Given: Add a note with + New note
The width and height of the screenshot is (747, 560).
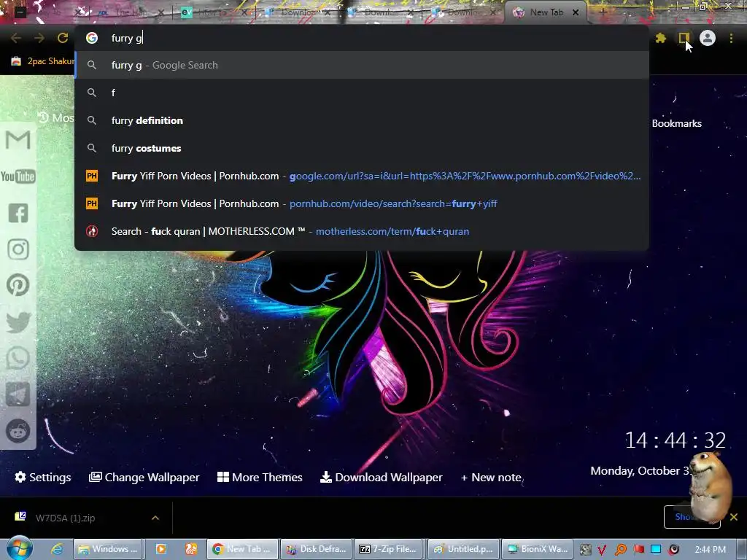Looking at the screenshot, I should [491, 477].
